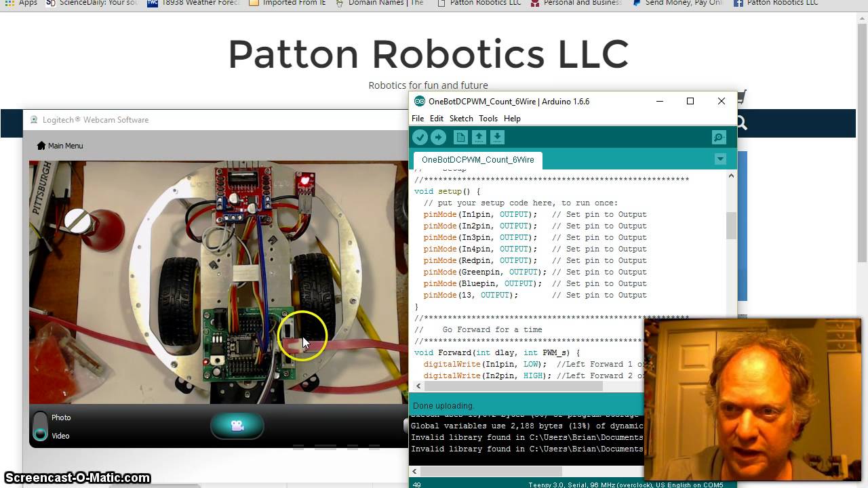Screen dimensions: 868x488
Task: Open the Help menu in Arduino
Action: point(512,119)
